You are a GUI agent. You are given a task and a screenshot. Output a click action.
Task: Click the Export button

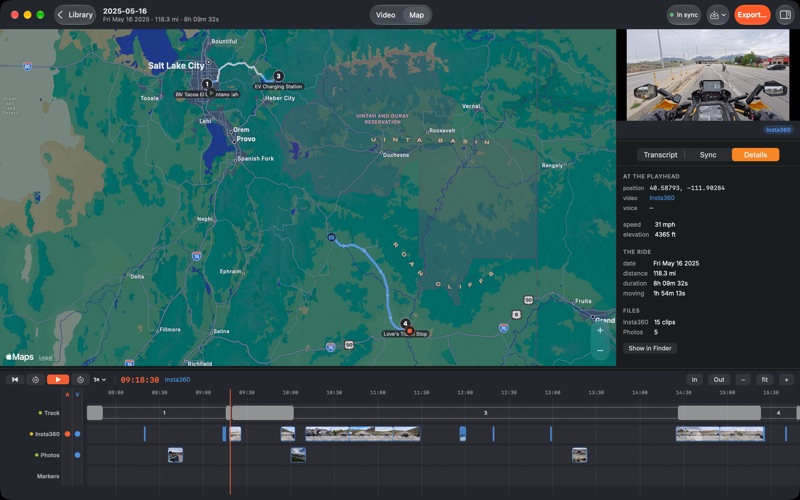tap(752, 15)
